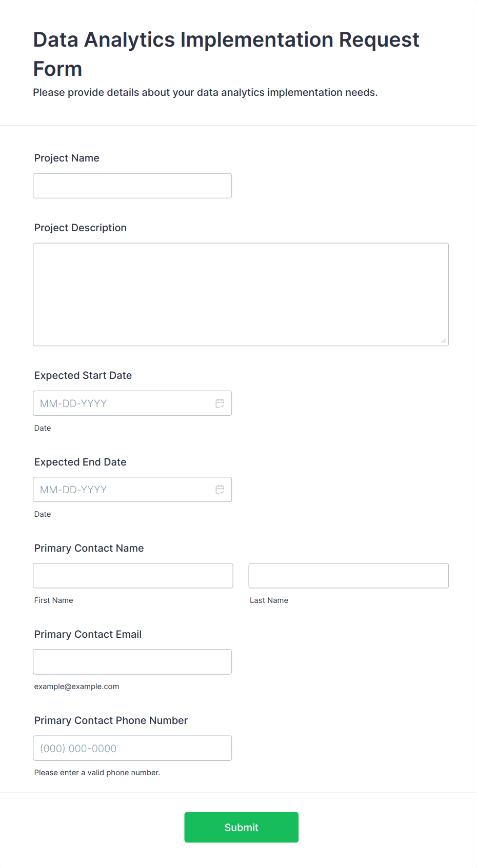This screenshot has height=868, width=477.
Task: Click the "Primary Contact Phone Number" label text
Action: click(x=111, y=720)
